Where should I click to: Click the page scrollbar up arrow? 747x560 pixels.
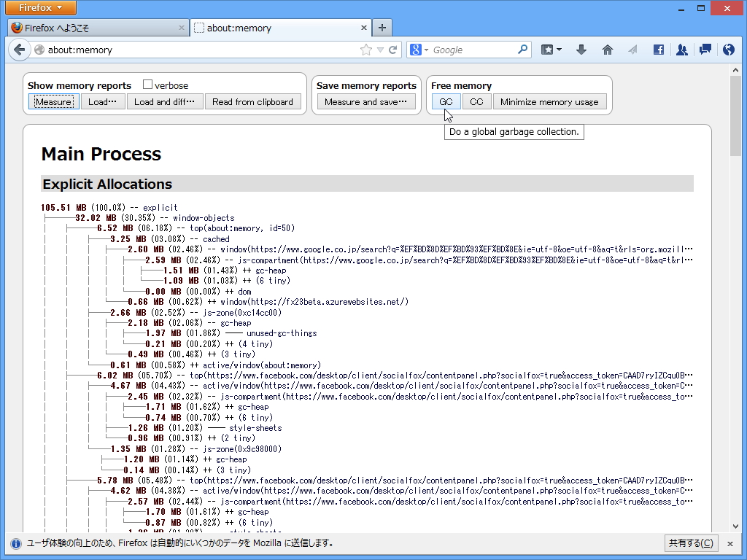pos(735,71)
